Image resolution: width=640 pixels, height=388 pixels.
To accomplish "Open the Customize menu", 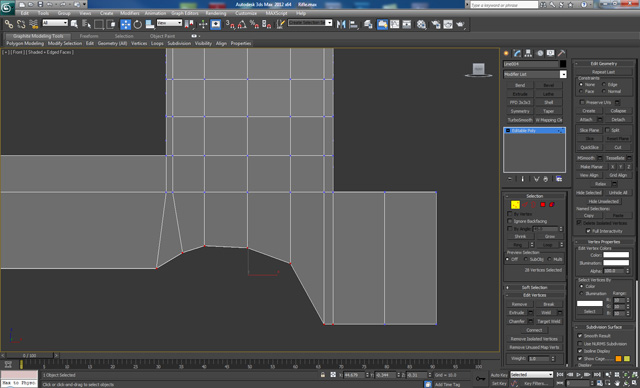I will coord(246,13).
